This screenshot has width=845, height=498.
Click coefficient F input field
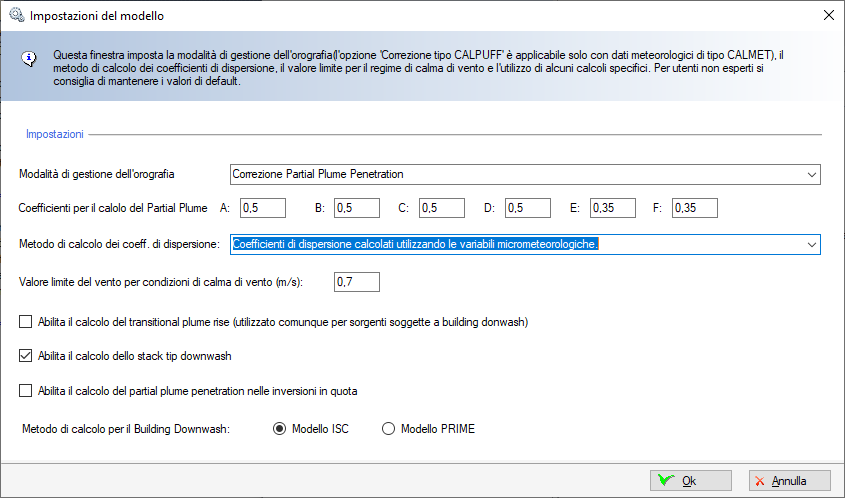pyautogui.click(x=695, y=208)
